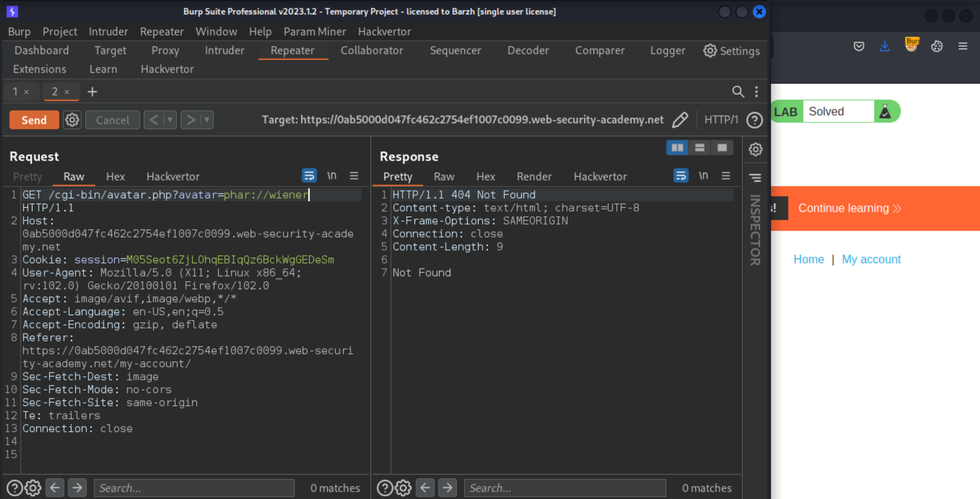Image resolution: width=980 pixels, height=499 pixels.
Task: Open response search help icon
Action: [x=385, y=488]
